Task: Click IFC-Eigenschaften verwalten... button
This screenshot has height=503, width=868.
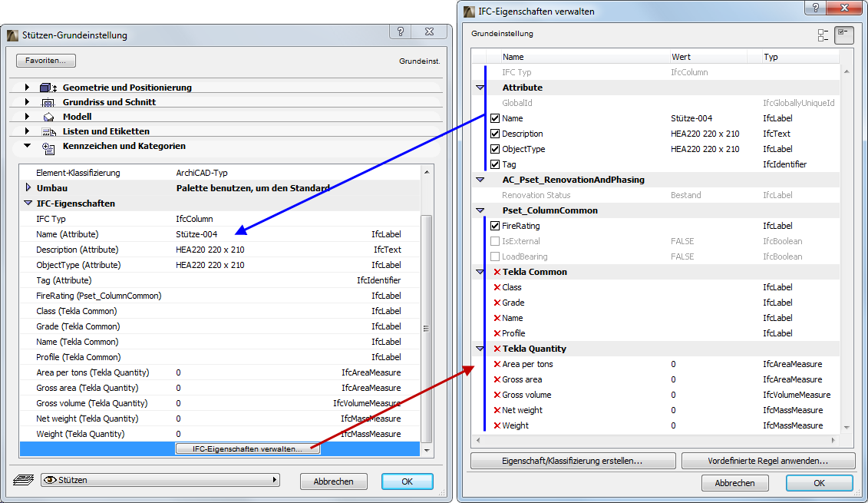Action: coord(247,448)
